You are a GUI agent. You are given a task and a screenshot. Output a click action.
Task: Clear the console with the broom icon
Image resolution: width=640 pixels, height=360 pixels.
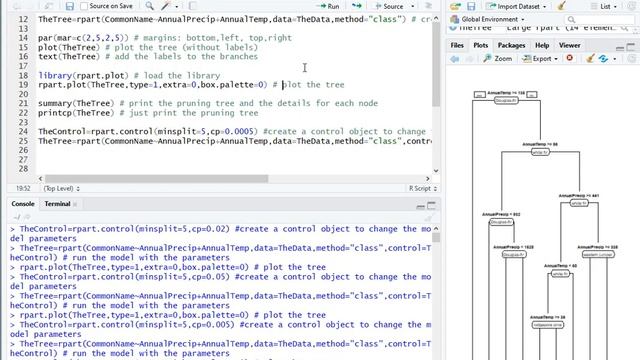(428, 218)
